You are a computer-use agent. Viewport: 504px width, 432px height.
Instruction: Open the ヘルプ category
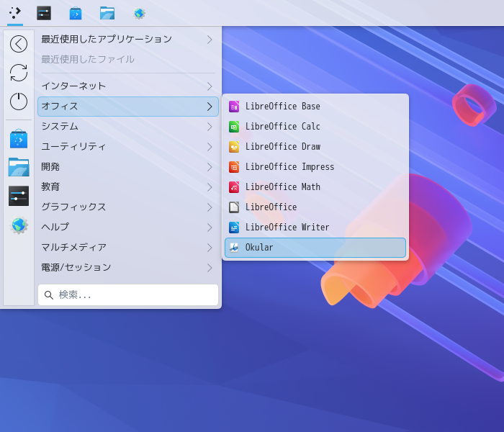128,228
